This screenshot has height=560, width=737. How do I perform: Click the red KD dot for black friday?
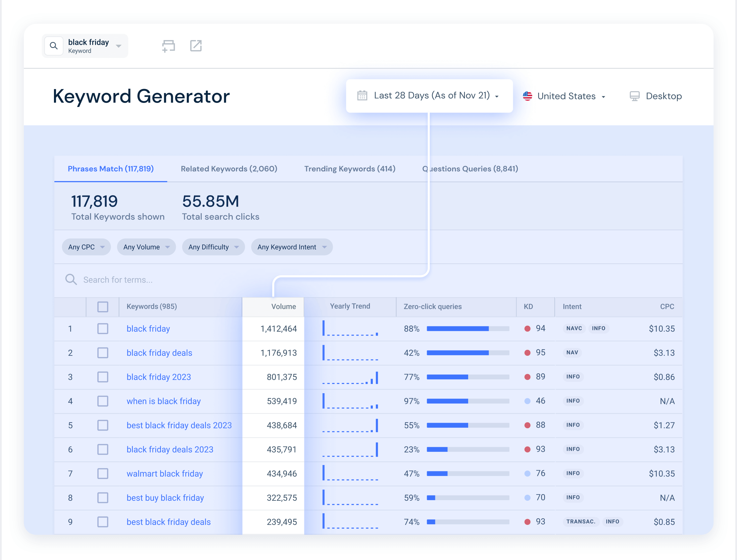click(527, 329)
